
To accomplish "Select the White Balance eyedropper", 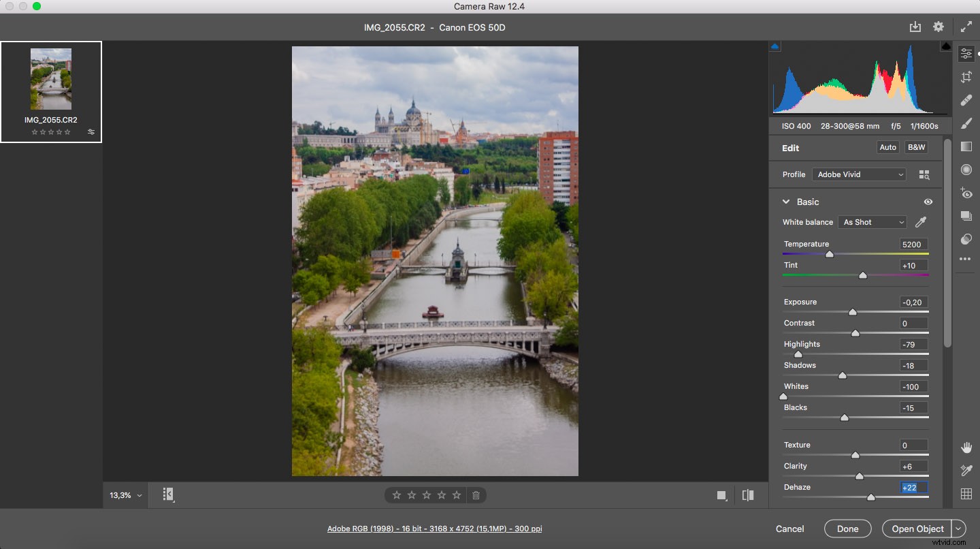I will pyautogui.click(x=921, y=222).
